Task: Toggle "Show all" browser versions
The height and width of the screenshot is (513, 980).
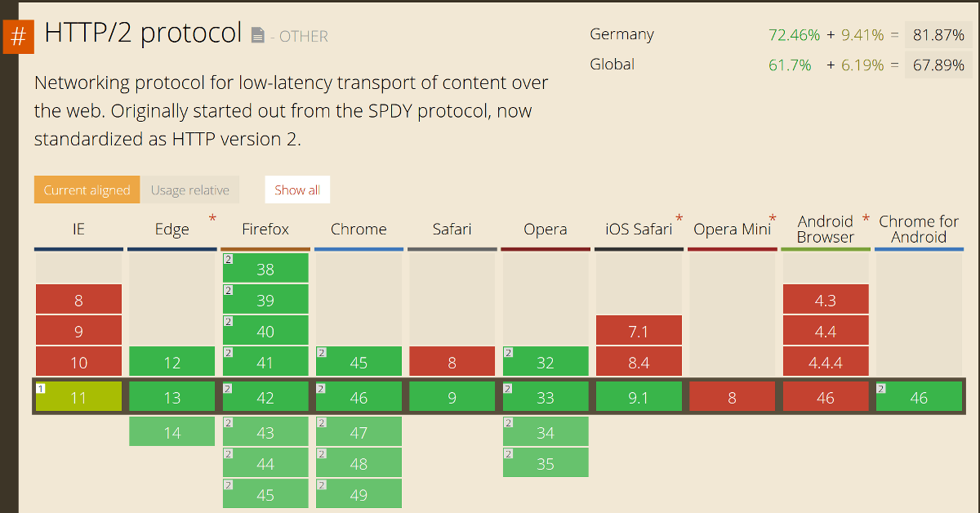Action: (297, 189)
